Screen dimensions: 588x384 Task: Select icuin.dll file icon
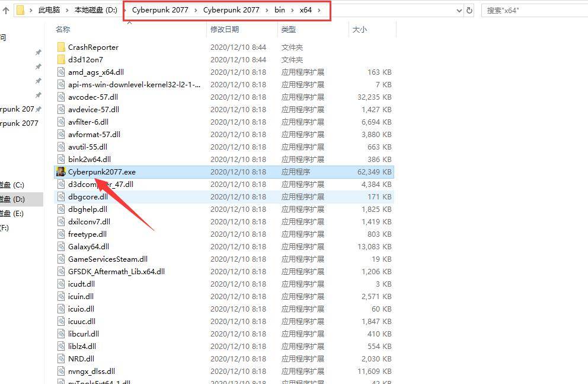click(61, 296)
